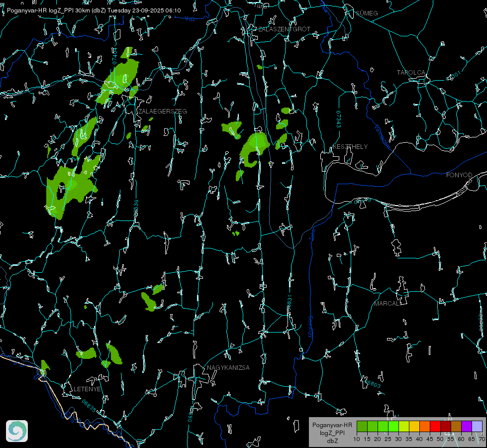Click the blue Zala county boundary label
Image resolution: width=487 pixels, height=448 pixels.
(312, 234)
